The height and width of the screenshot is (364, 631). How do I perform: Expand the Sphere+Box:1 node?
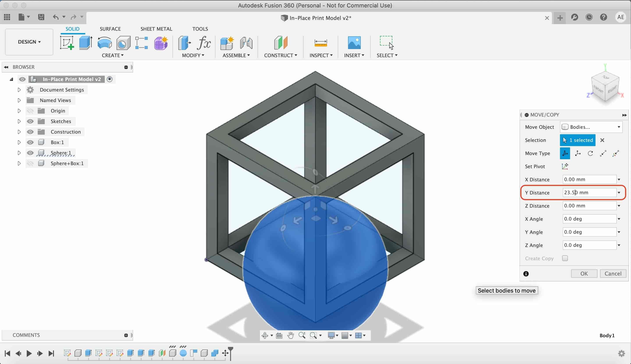click(x=19, y=163)
